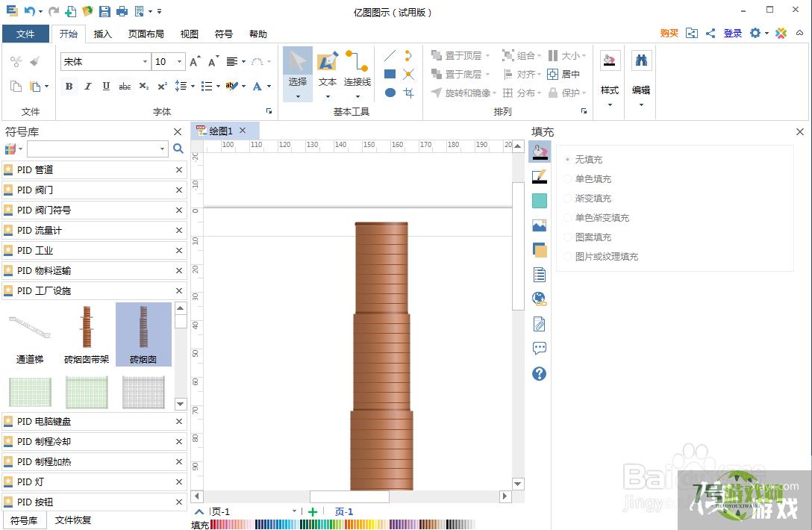
Task: Click the 购买 purchase link
Action: [669, 33]
